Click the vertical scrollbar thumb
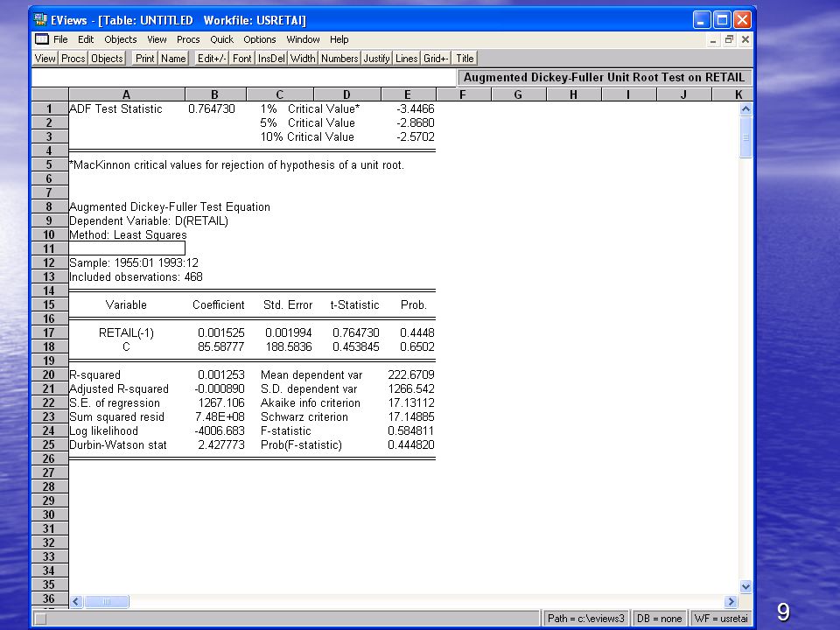This screenshot has width=840, height=630. tap(745, 137)
